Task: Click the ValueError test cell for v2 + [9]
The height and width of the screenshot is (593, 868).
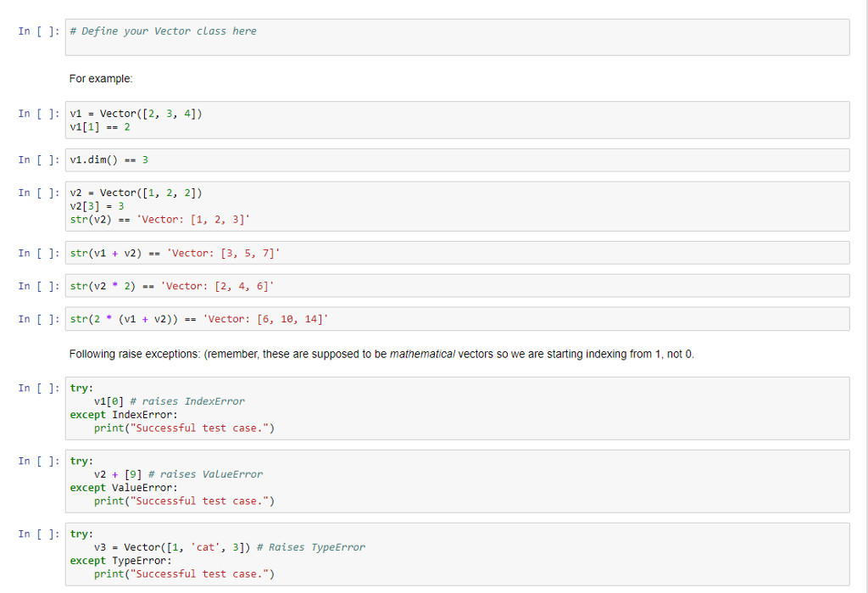Action: click(x=254, y=480)
